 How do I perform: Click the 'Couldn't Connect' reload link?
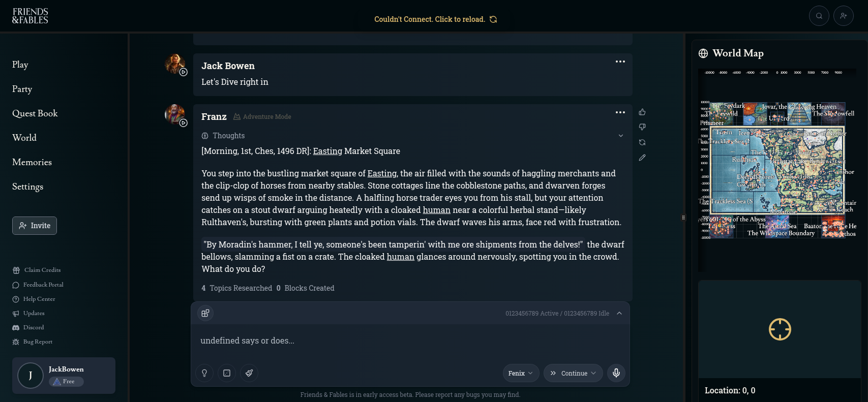coord(435,19)
